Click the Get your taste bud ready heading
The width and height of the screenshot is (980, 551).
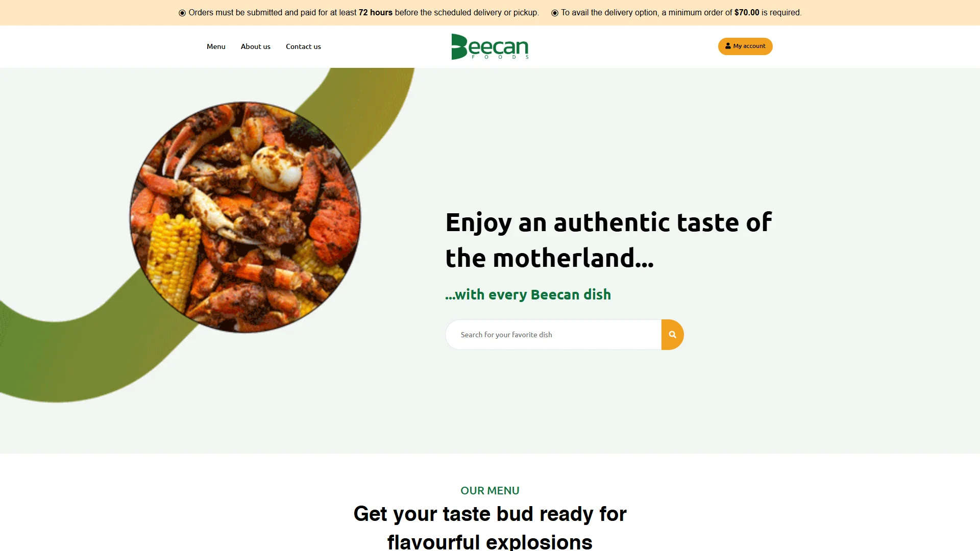click(490, 514)
